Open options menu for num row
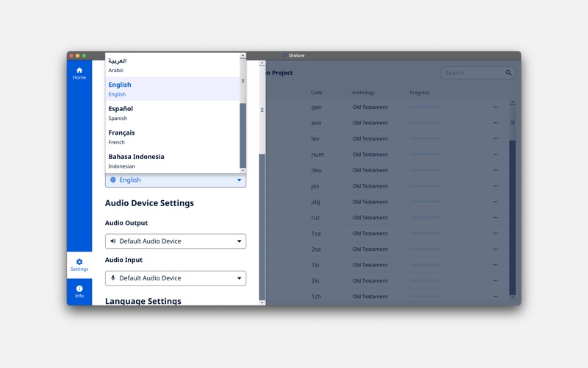588x368 pixels. (x=495, y=155)
